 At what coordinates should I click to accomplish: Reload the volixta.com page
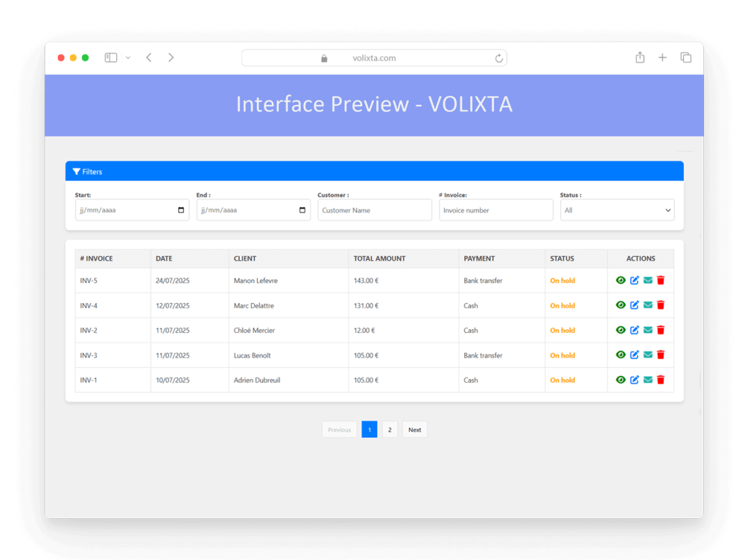click(498, 58)
